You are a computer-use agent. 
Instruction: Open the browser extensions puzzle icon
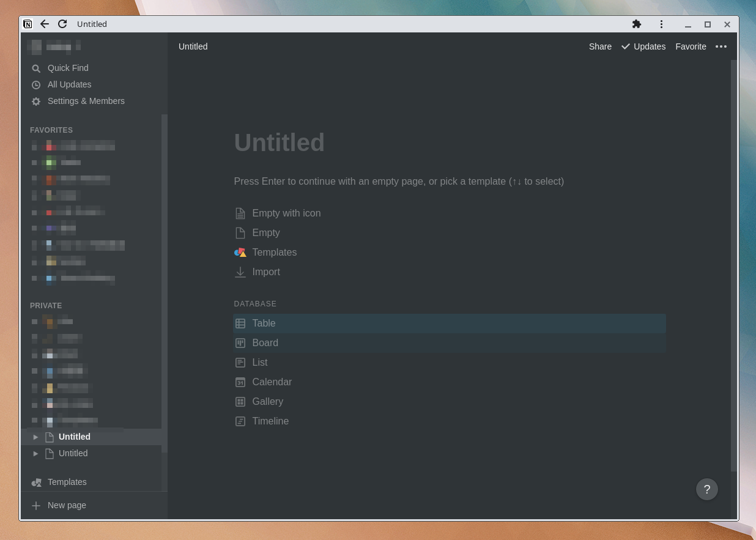point(637,24)
